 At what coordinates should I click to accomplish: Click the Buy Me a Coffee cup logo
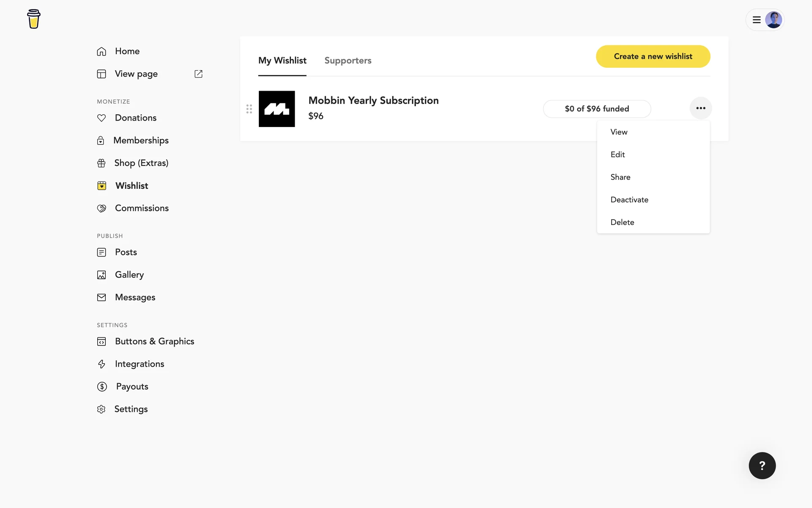click(34, 19)
